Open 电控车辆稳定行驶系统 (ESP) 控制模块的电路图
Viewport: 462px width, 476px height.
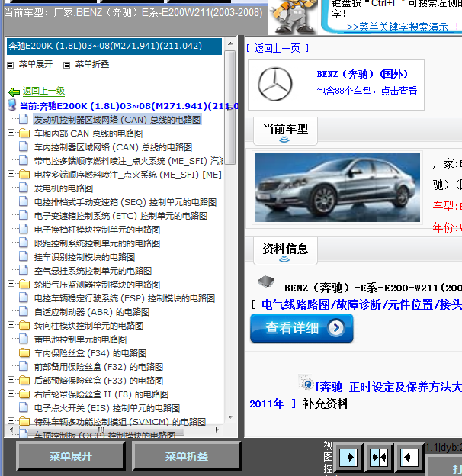(x=124, y=298)
